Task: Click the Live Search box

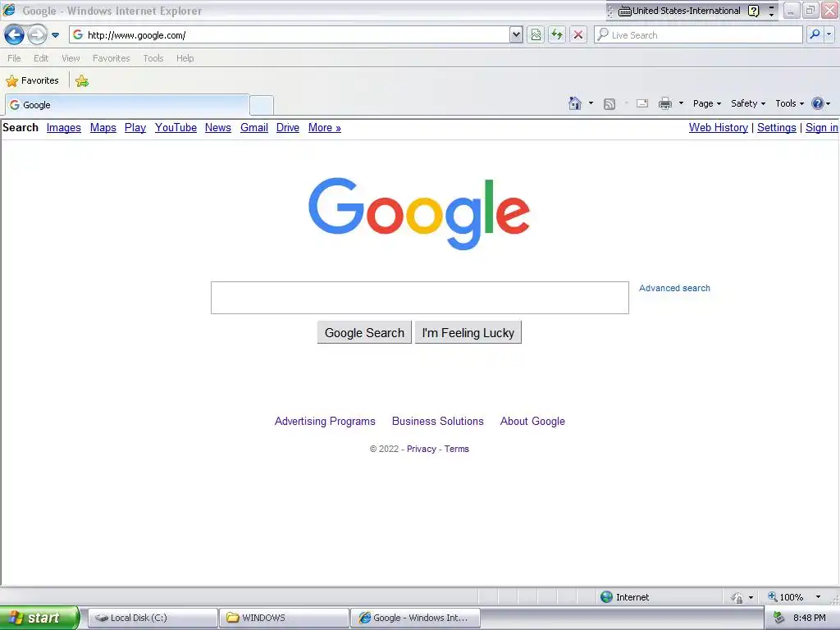Action: [x=699, y=35]
